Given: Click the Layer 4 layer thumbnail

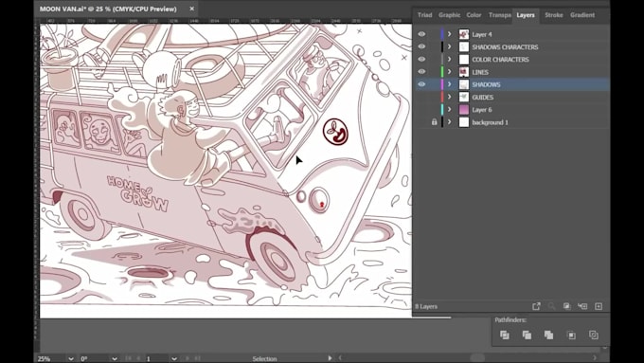Looking at the screenshot, I should coord(464,34).
